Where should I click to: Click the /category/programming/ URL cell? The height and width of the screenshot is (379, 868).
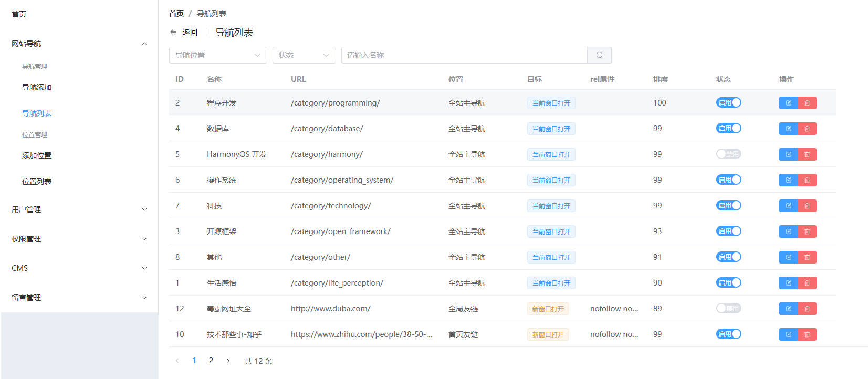click(335, 103)
